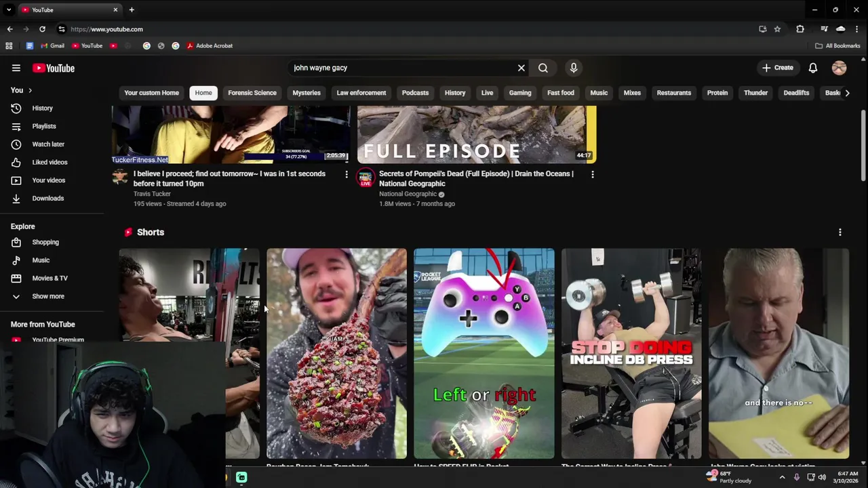Open the 'I believe I proceed' stream title
Image resolution: width=868 pixels, height=488 pixels.
[x=229, y=178]
